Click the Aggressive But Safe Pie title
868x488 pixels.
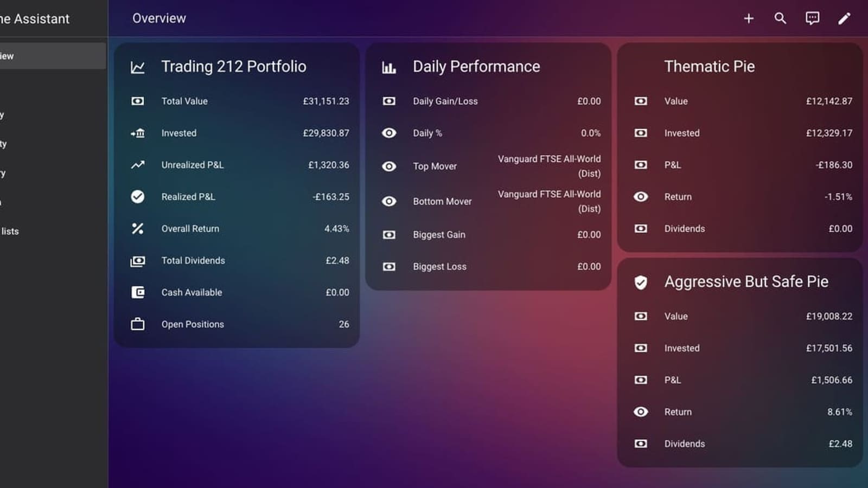pos(746,282)
